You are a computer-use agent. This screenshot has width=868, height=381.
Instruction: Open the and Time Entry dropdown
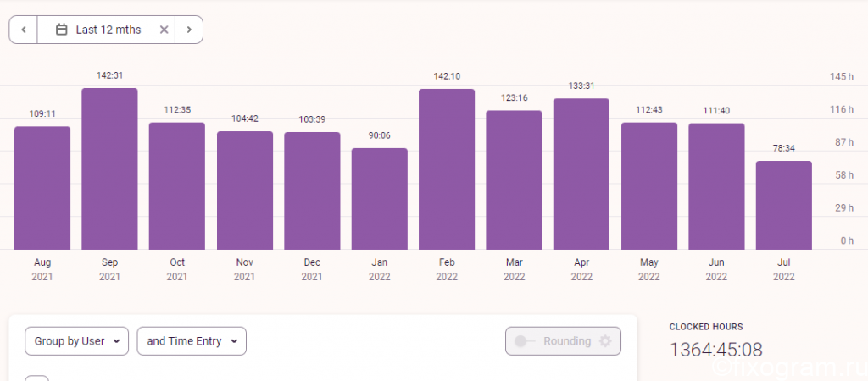(192, 341)
